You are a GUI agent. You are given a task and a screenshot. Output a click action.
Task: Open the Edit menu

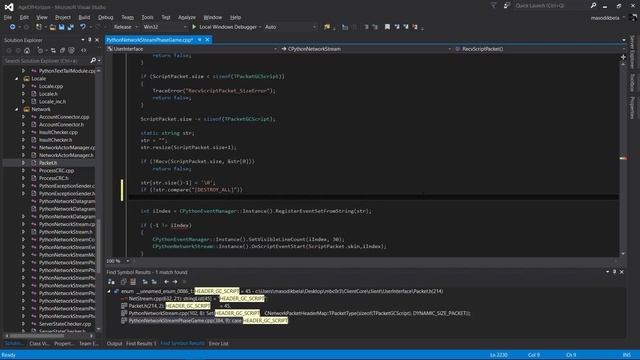(24, 17)
